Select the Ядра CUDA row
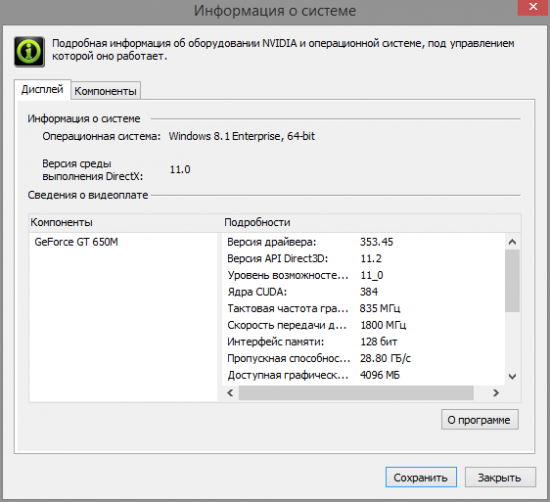550x502 pixels. (x=364, y=292)
